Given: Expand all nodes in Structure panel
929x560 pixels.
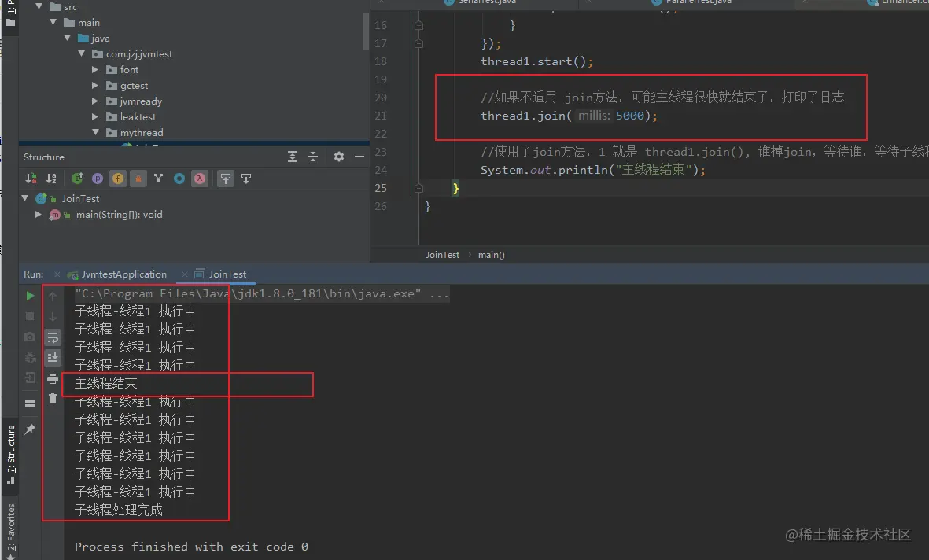Looking at the screenshot, I should coord(293,157).
